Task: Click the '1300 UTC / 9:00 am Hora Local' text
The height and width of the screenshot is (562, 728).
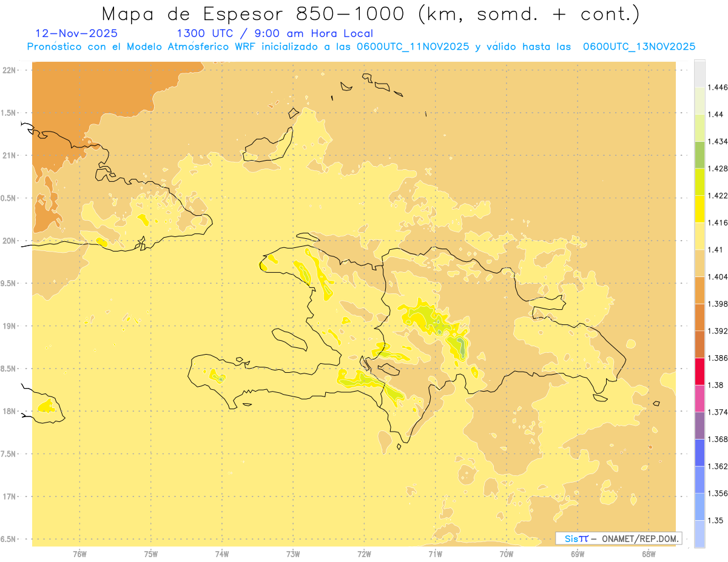Action: coord(274,33)
